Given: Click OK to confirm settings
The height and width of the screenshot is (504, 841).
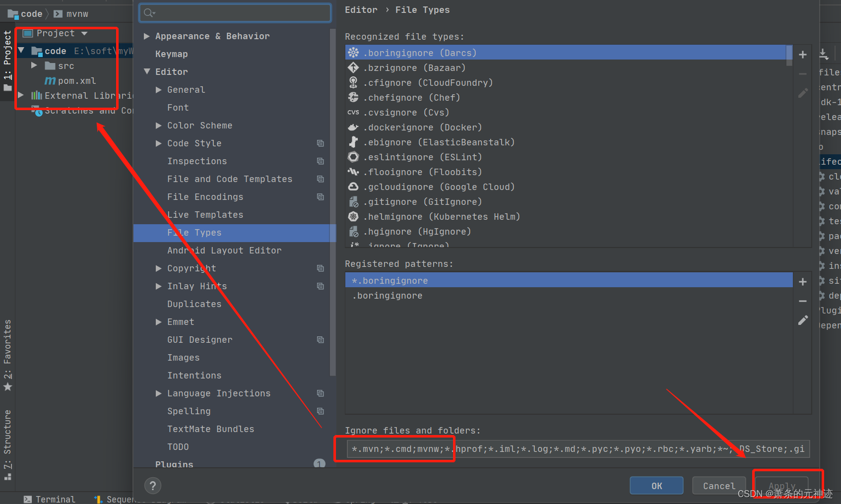Looking at the screenshot, I should (656, 486).
